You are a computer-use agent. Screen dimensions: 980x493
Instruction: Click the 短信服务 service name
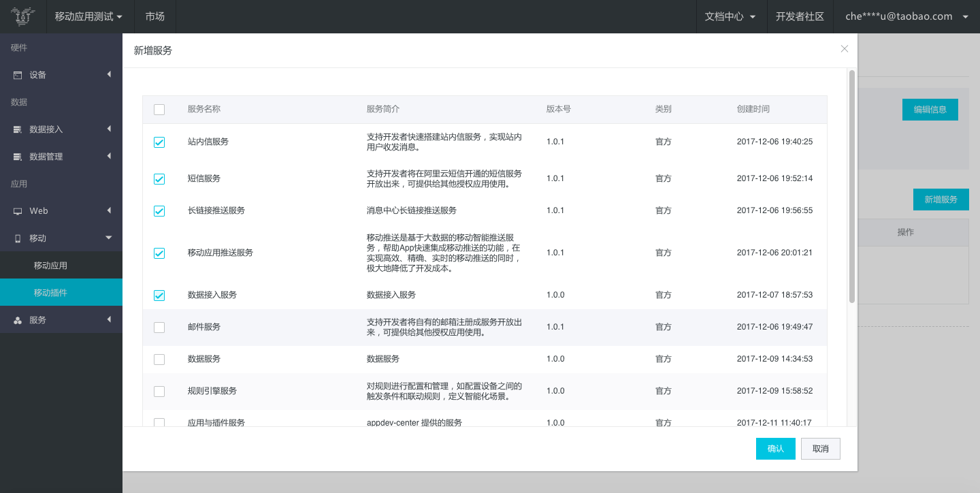204,178
